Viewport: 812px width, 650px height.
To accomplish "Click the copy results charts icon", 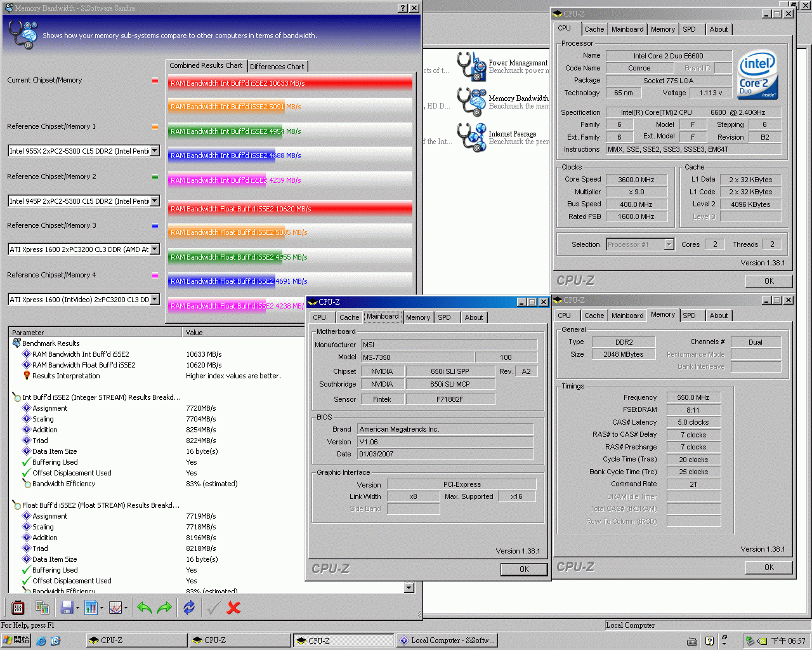I will click(x=43, y=608).
